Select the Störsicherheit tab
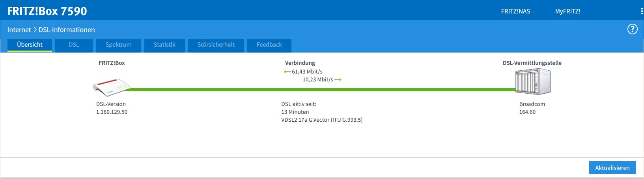This screenshot has height=179, width=644. [216, 45]
